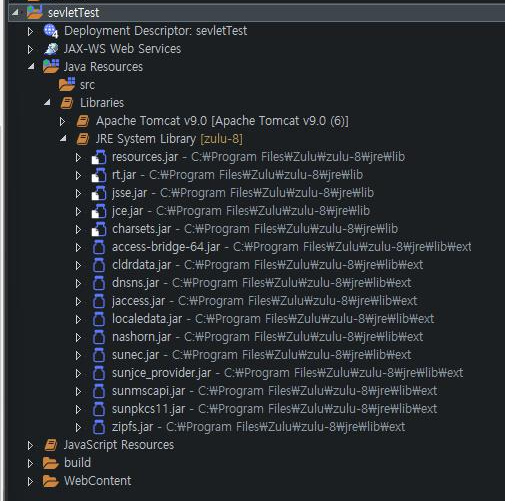Collapse the JRE System Library node
Screen dimensions: 505x501
[x=63, y=139]
